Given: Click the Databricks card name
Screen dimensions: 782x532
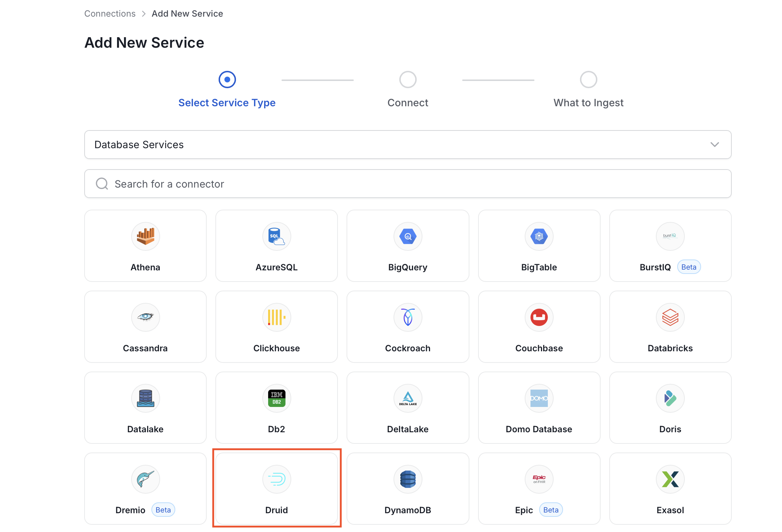Looking at the screenshot, I should pos(670,348).
